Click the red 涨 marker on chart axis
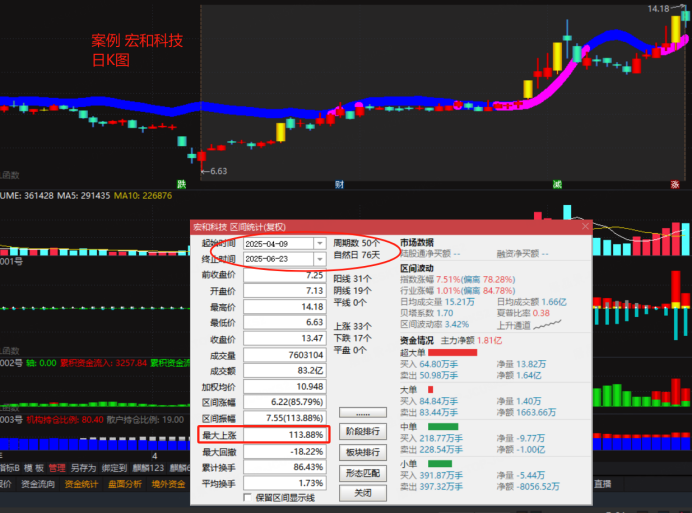This screenshot has height=513, width=692. pyautogui.click(x=676, y=184)
